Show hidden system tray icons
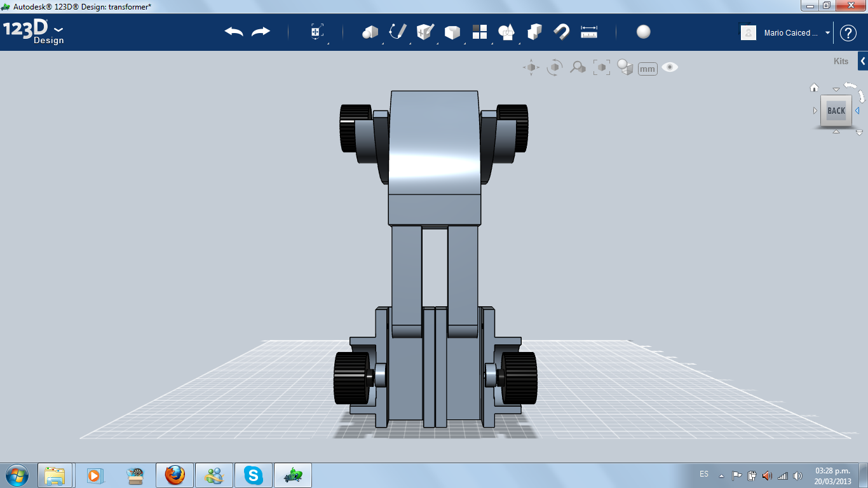 721,475
